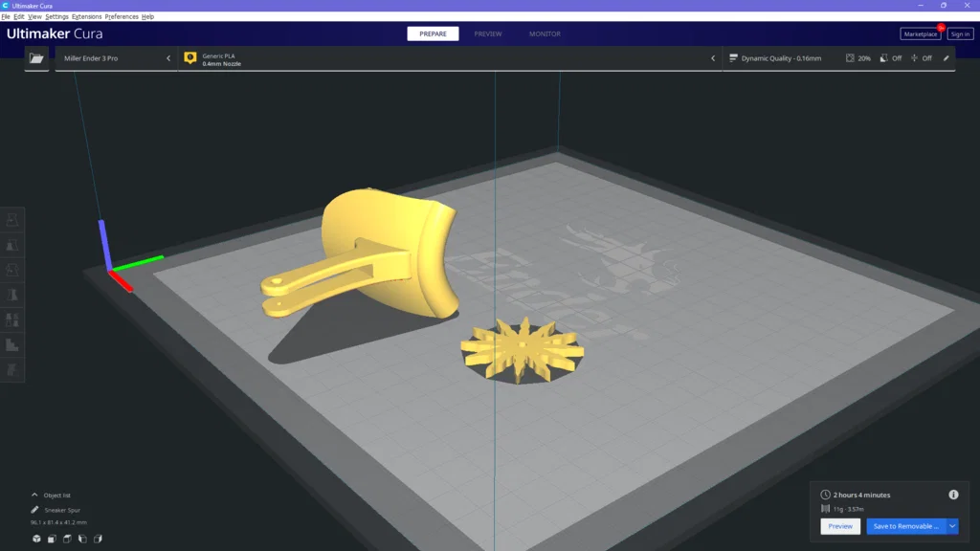Screen dimensions: 980x551
Task: Open Per Model Settings tool
Action: tap(11, 320)
